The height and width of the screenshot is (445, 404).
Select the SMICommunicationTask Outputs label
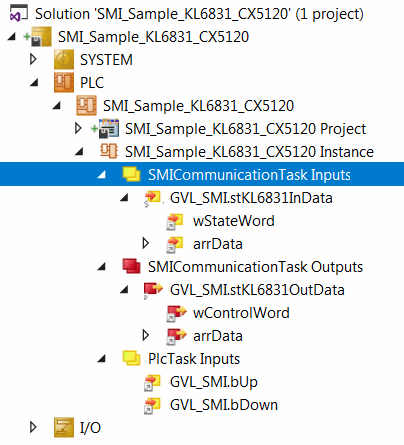click(x=255, y=267)
